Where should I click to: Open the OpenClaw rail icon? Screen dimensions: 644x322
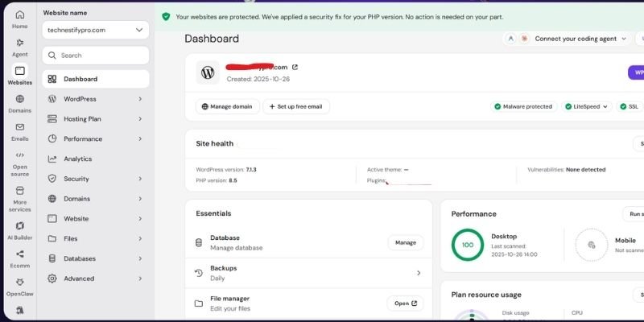(19, 283)
